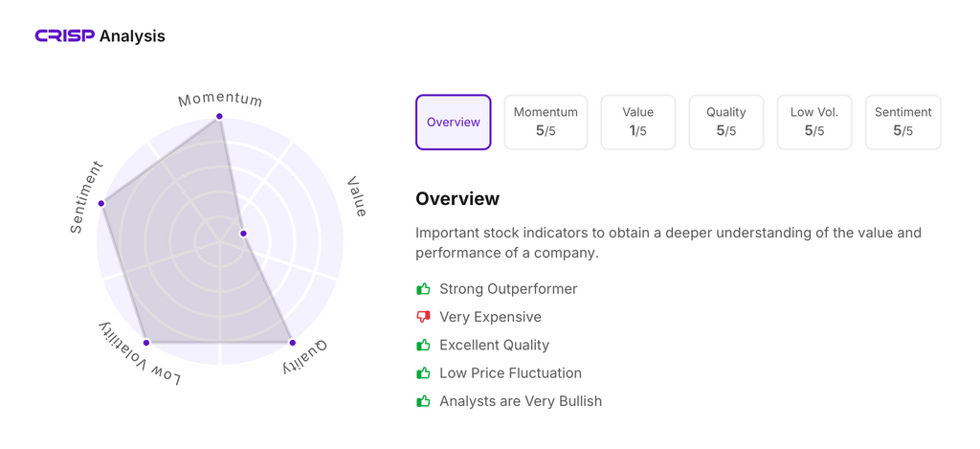Click the Overview section heading
Image resolution: width=980 pixels, height=449 pixels.
[x=457, y=199]
